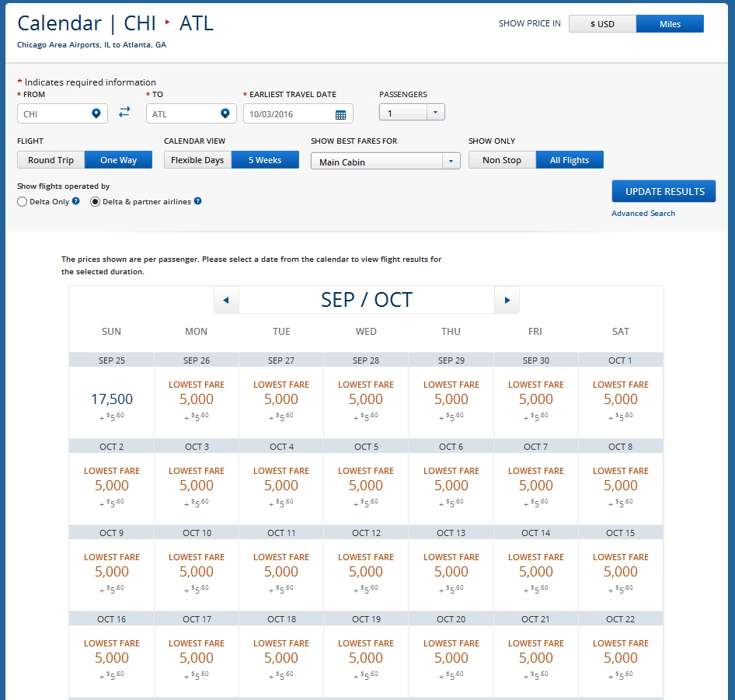The width and height of the screenshot is (735, 700).
Task: Click help icon beside Delta & partner airlines
Action: point(198,201)
